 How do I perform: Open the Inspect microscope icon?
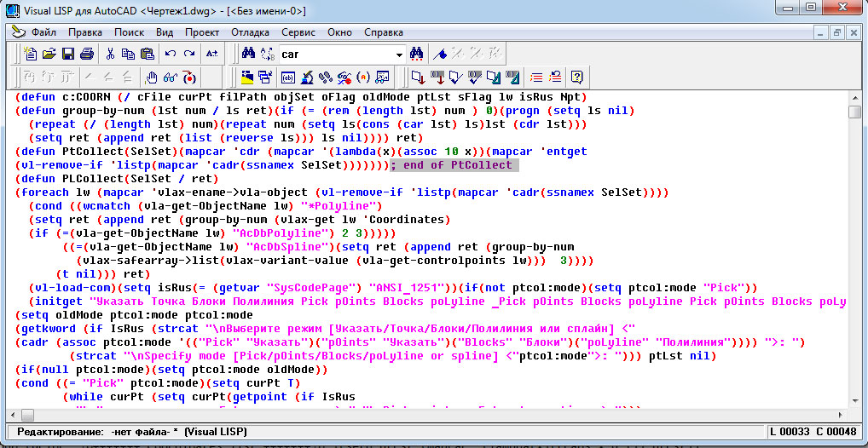308,77
